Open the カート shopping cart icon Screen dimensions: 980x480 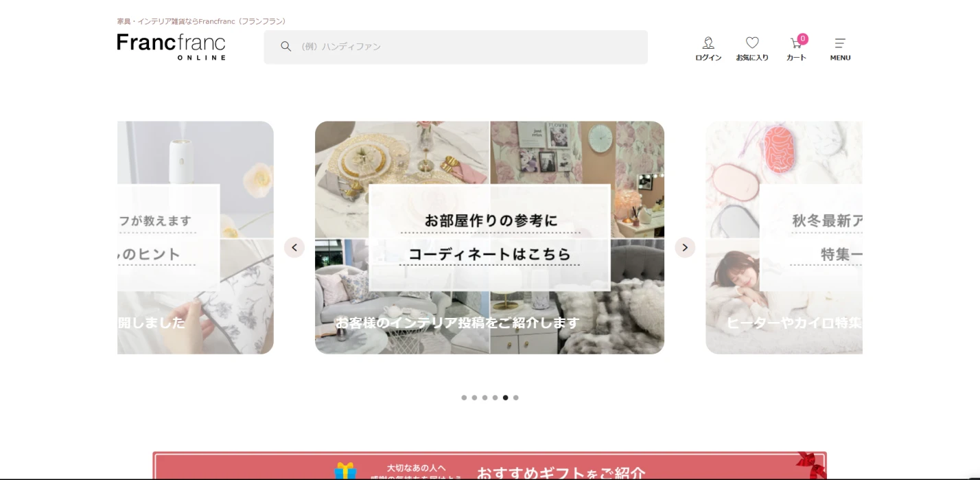(796, 44)
